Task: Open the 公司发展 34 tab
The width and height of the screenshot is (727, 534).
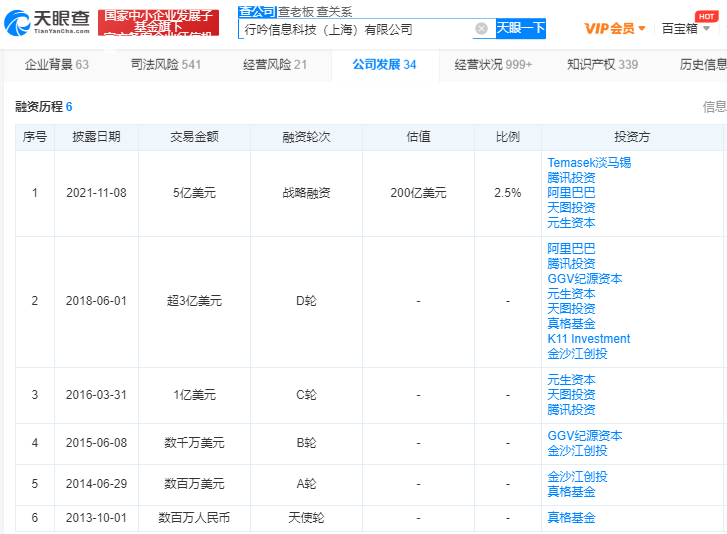Action: [384, 64]
